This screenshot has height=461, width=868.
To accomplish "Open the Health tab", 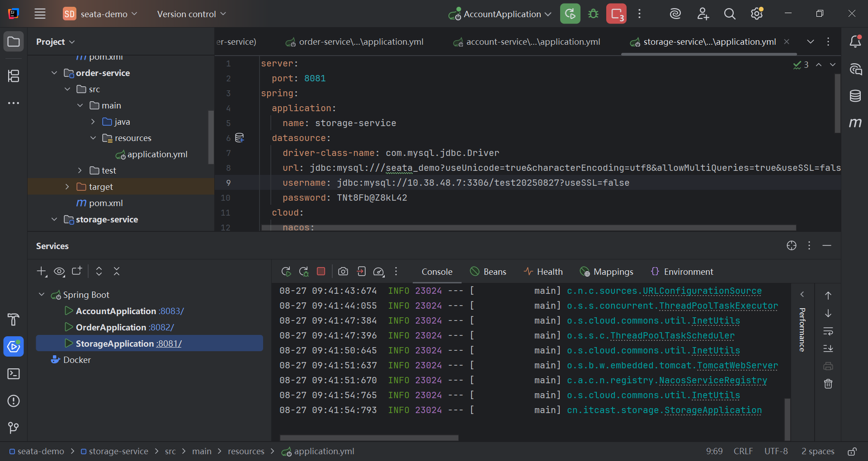I will (x=543, y=272).
